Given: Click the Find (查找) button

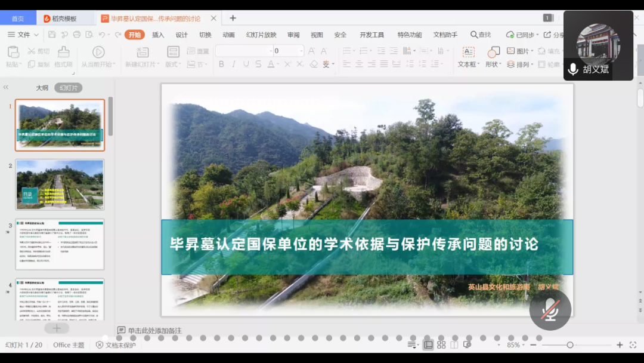Looking at the screenshot, I should point(481,35).
